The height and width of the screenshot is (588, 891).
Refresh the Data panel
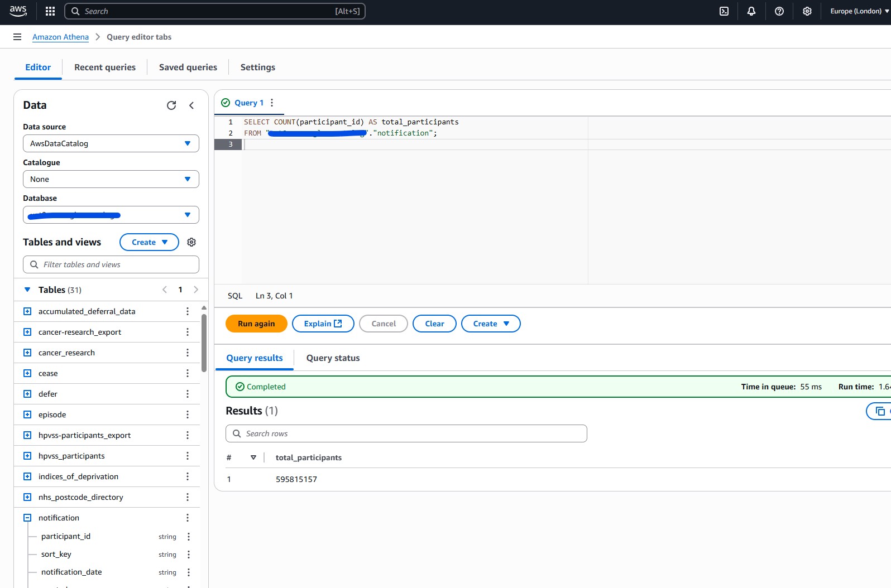click(x=171, y=105)
